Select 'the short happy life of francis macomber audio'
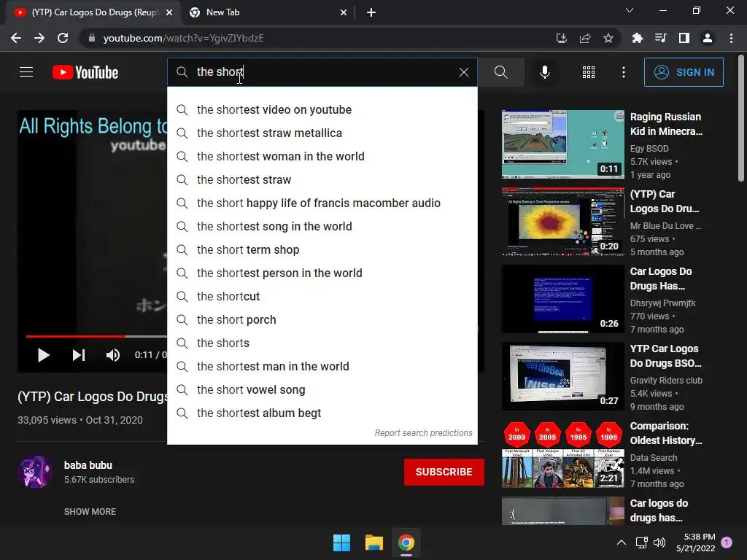The height and width of the screenshot is (560, 747). (x=322, y=203)
